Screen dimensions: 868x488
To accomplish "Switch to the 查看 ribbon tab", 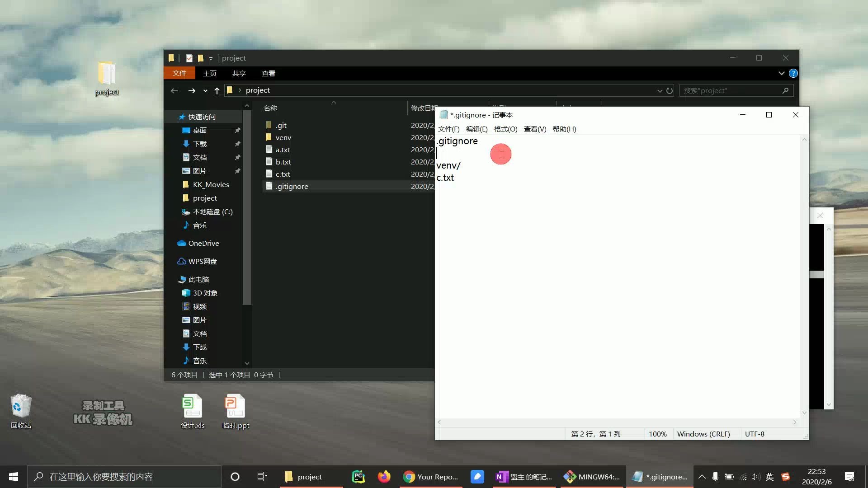I will click(268, 73).
